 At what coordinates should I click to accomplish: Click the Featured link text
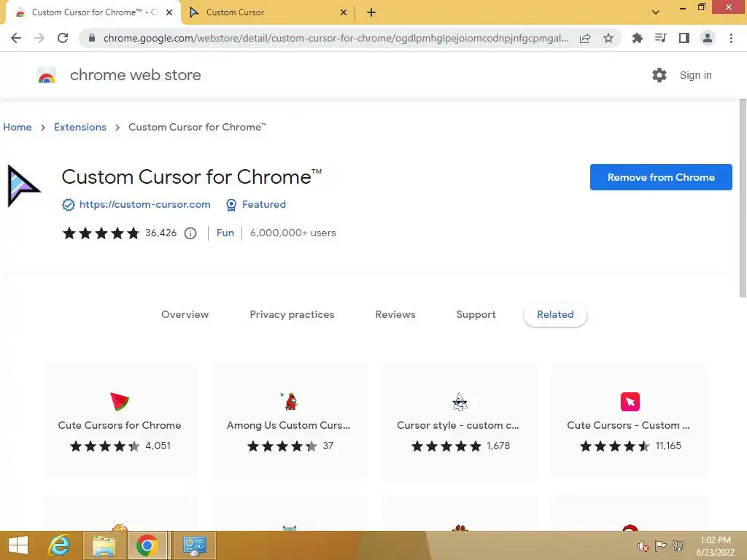pos(264,204)
